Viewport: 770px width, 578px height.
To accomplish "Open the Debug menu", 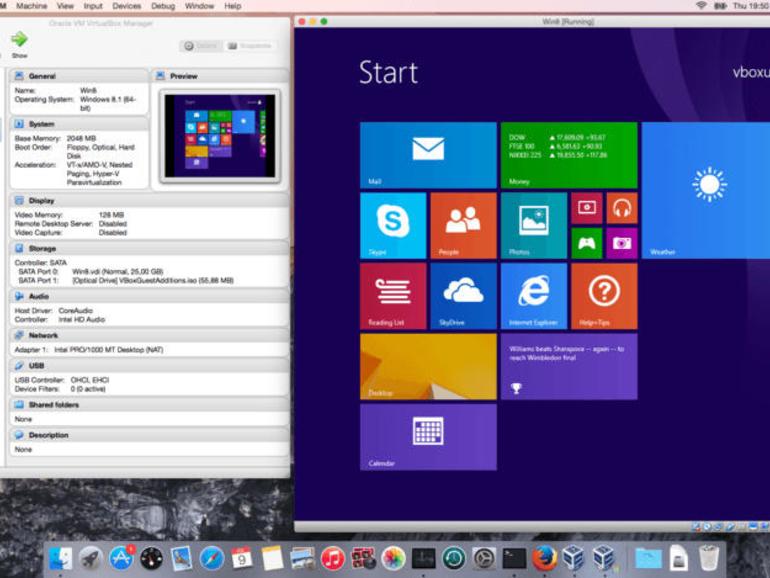I will click(x=163, y=6).
